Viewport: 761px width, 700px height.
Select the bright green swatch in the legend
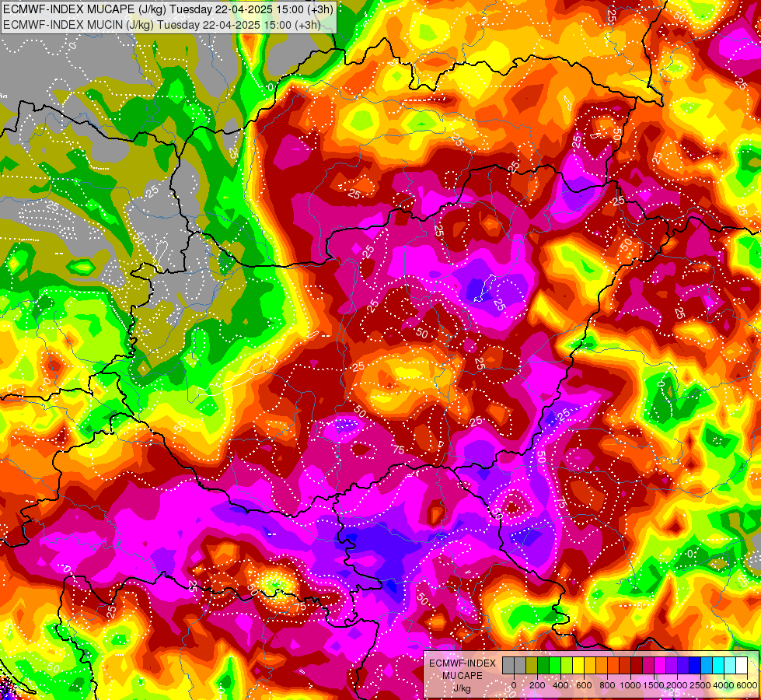tap(555, 665)
